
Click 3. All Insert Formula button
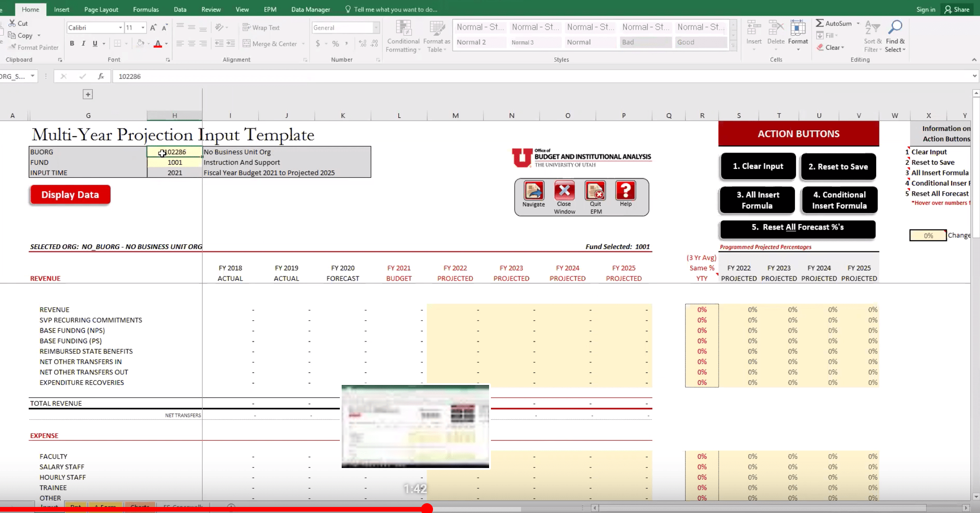[757, 200]
